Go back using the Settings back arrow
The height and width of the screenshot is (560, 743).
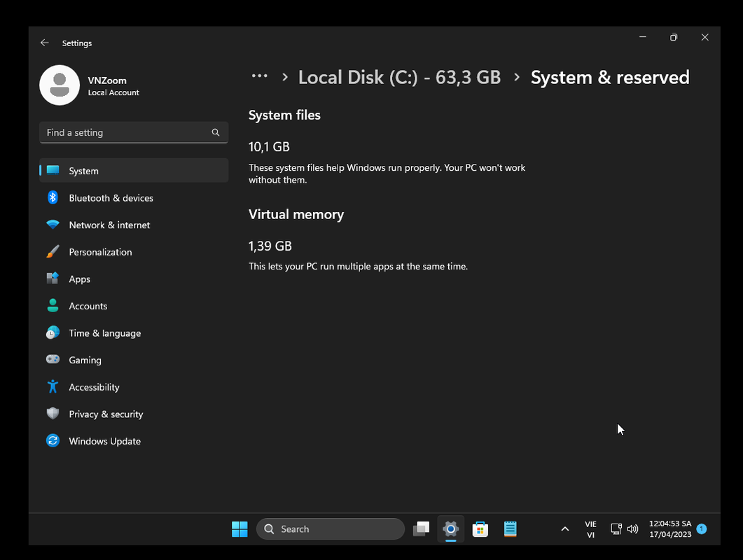coord(45,43)
